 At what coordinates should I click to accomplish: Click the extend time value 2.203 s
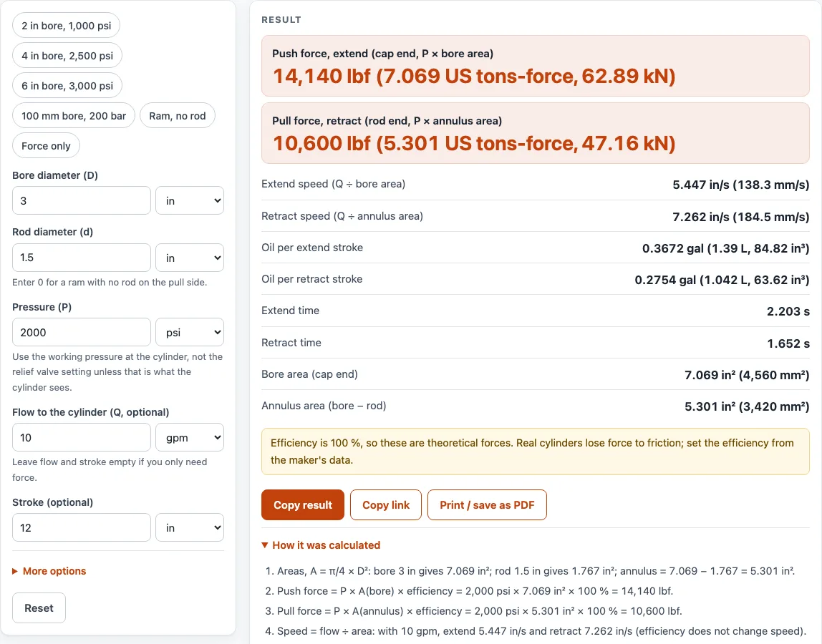tap(788, 311)
